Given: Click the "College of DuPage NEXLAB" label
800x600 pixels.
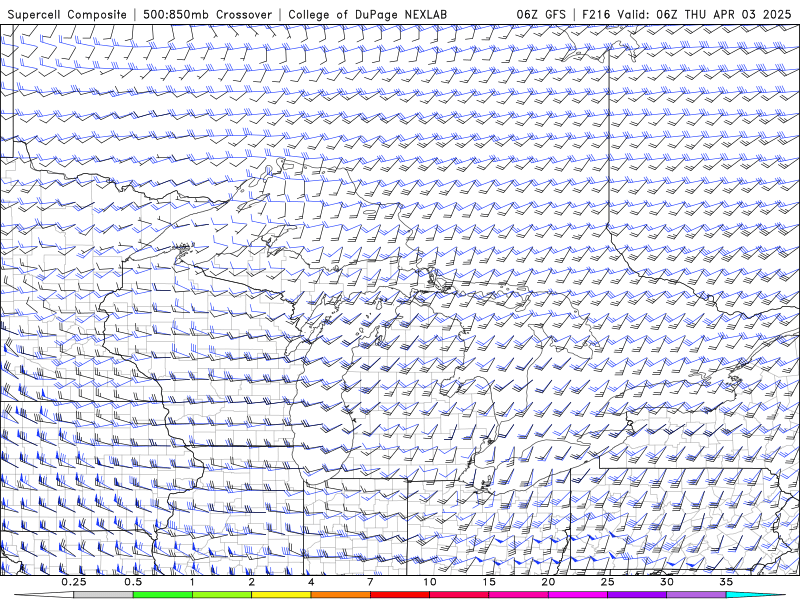Looking at the screenshot, I should [x=367, y=15].
